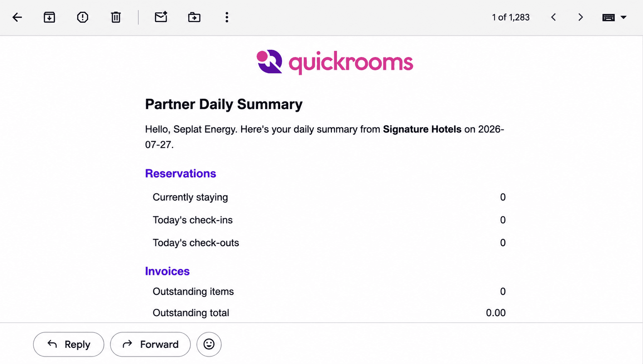This screenshot has height=364, width=643.
Task: Go to the older email arrow
Action: 580,17
